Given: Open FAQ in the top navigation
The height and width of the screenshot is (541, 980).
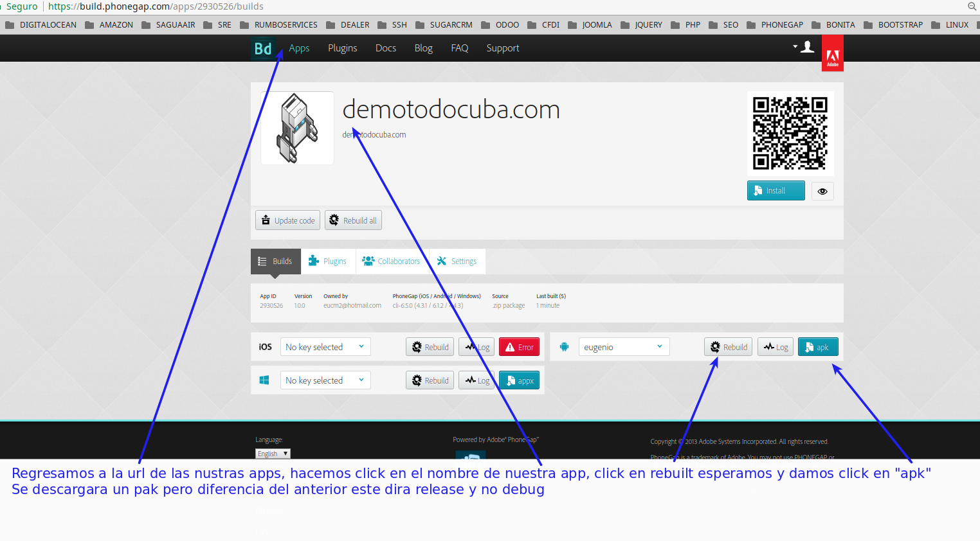Looking at the screenshot, I should point(460,48).
